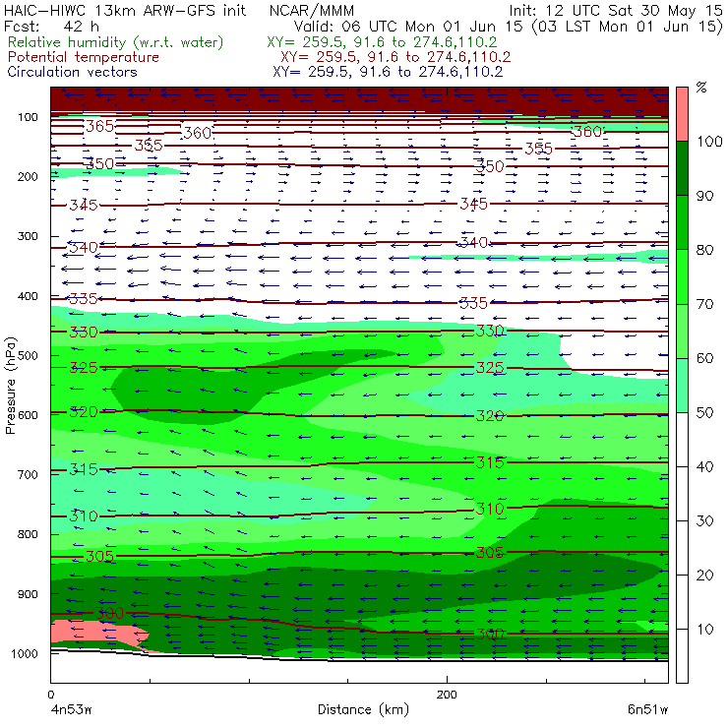The width and height of the screenshot is (728, 728).
Task: Click the '10' color bar scale label
Action: tap(704, 630)
